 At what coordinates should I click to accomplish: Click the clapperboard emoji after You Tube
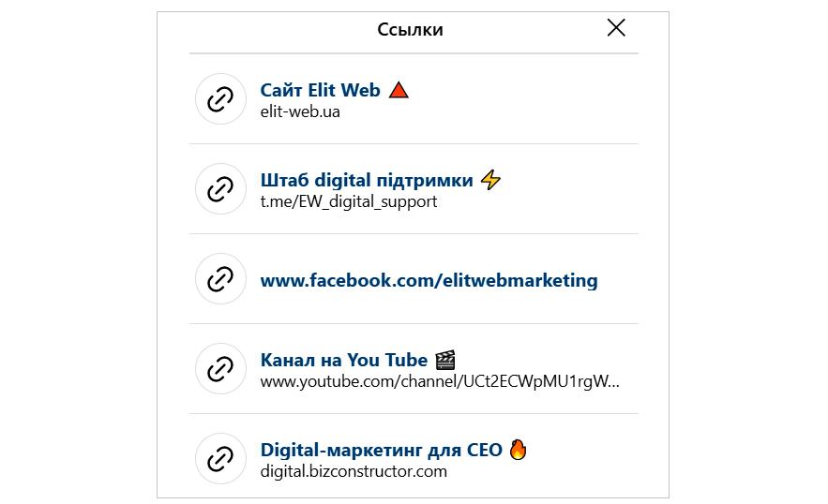click(x=445, y=360)
